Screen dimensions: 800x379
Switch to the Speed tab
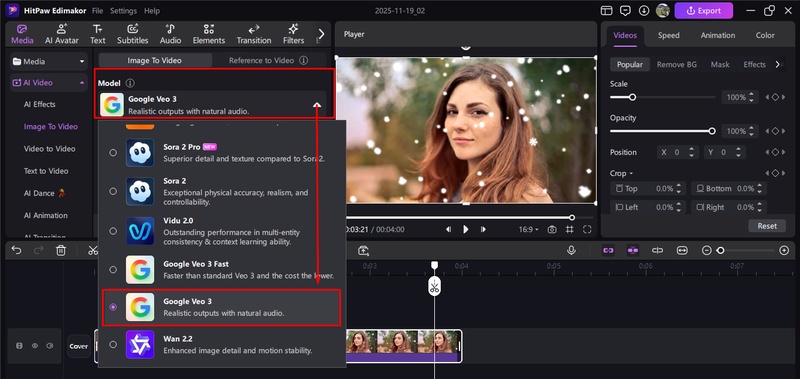[668, 35]
